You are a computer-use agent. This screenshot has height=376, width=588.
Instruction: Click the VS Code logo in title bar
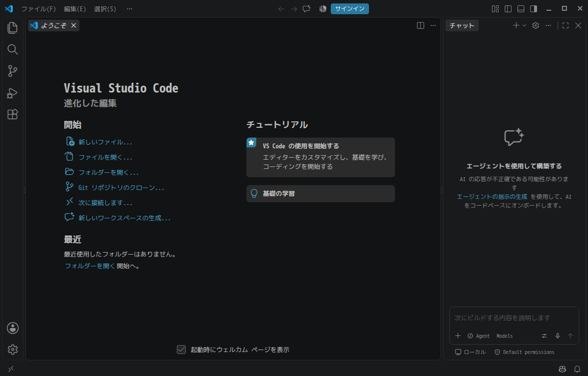pos(9,9)
